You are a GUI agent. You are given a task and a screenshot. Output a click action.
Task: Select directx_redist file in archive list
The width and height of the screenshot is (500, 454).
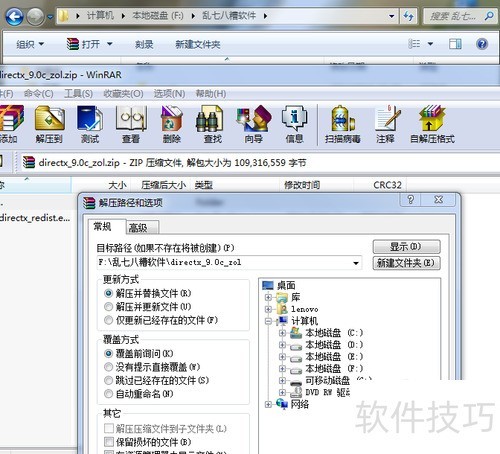35,218
